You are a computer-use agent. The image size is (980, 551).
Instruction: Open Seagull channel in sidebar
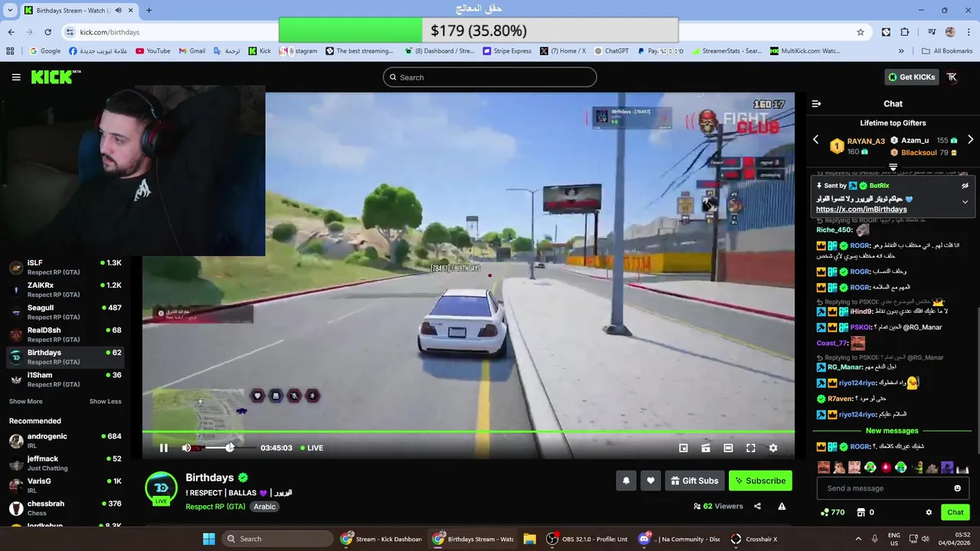click(x=66, y=312)
